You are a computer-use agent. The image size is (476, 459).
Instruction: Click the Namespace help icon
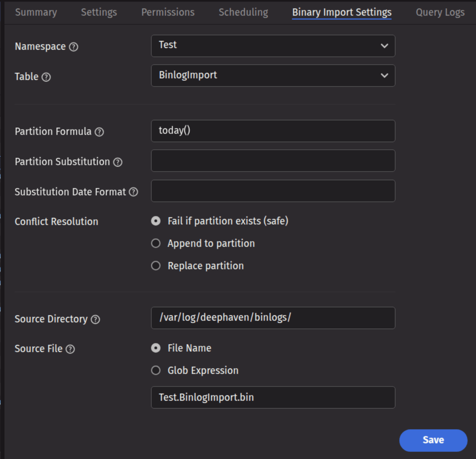pos(74,47)
